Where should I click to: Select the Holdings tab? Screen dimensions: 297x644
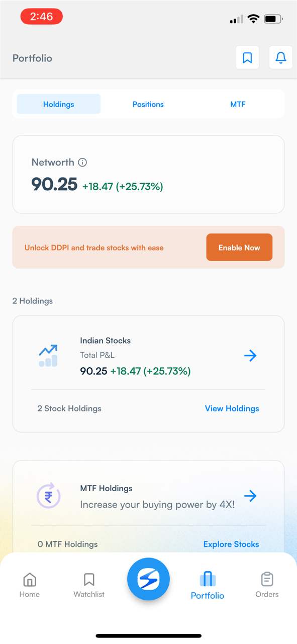click(59, 104)
